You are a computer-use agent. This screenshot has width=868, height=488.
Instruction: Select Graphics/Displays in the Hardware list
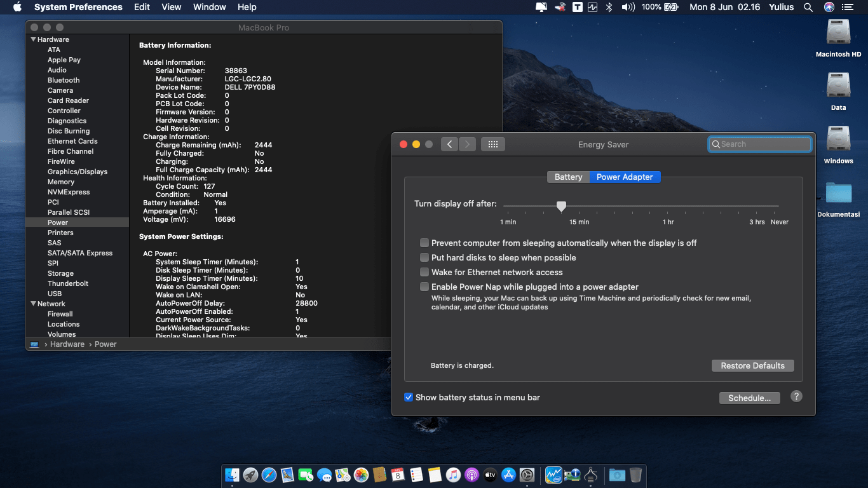pyautogui.click(x=78, y=172)
